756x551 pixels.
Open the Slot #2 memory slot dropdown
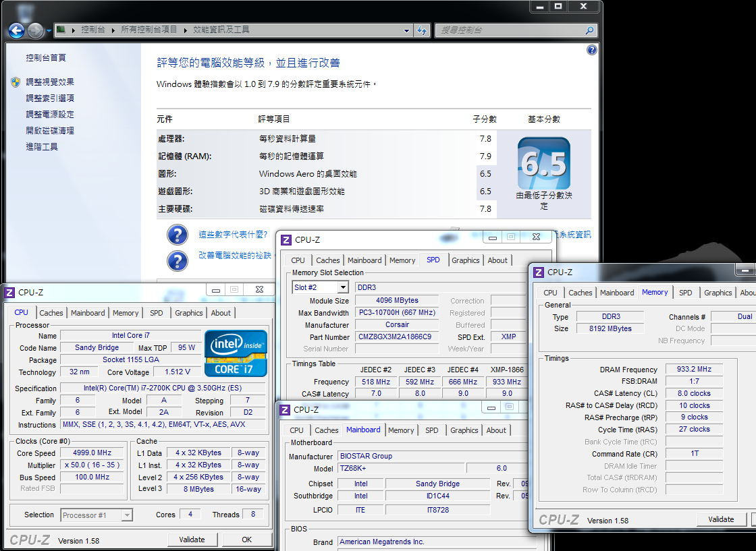pyautogui.click(x=343, y=287)
